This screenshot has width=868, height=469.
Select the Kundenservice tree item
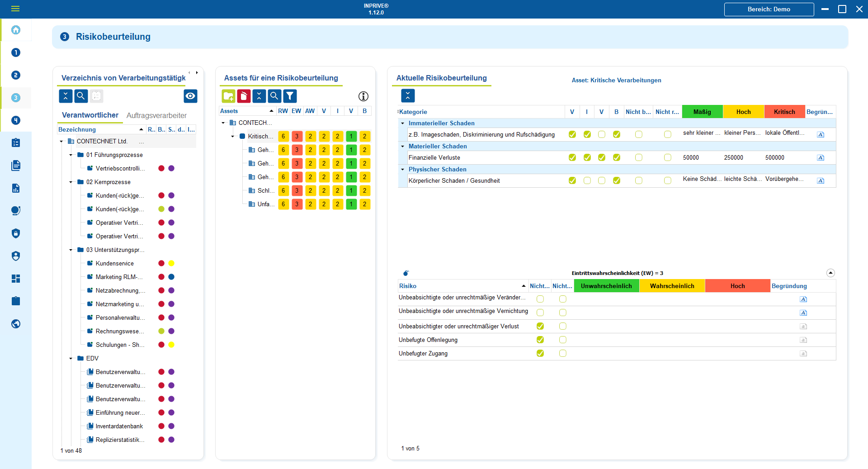tap(114, 263)
